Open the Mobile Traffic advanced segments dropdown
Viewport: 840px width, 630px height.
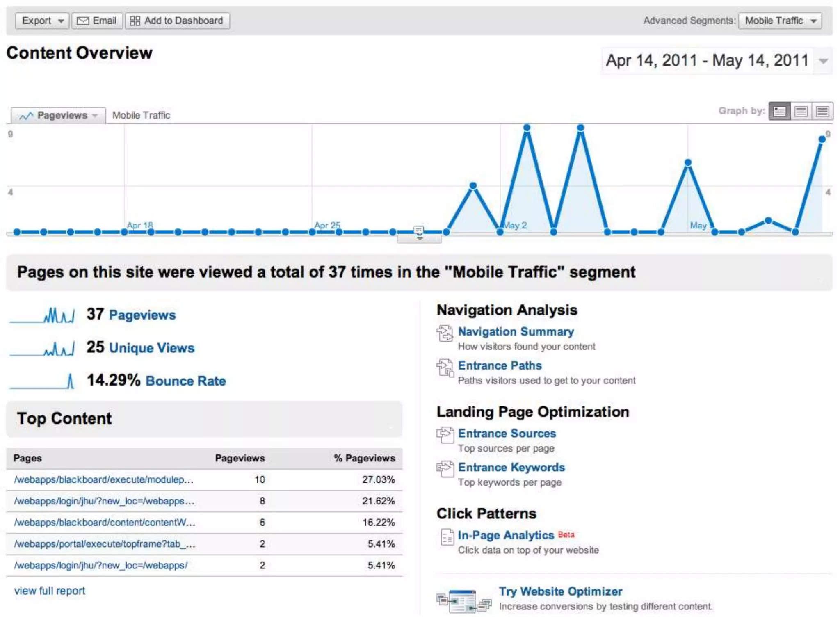780,21
